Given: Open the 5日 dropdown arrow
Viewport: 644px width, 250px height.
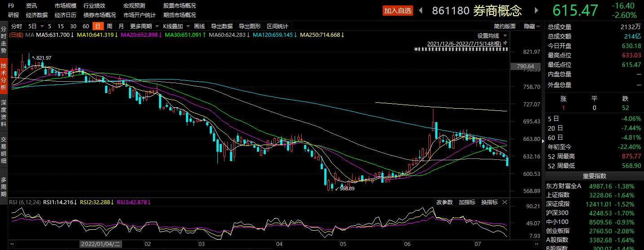Looking at the screenshot, I should coord(42,26).
